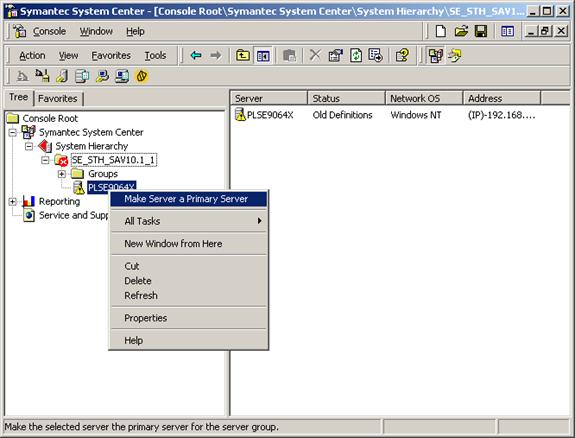Sort by the Server column header

(269, 98)
